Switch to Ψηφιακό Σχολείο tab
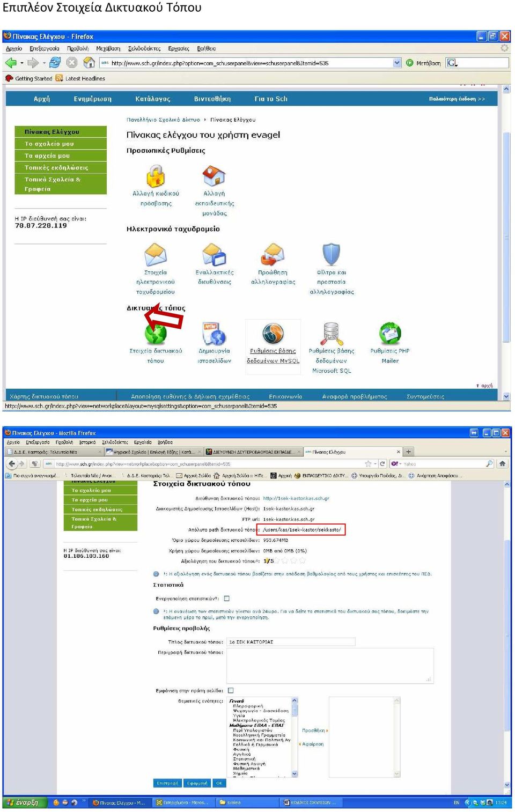Viewport: 515px width, 812px height. pyautogui.click(x=153, y=452)
